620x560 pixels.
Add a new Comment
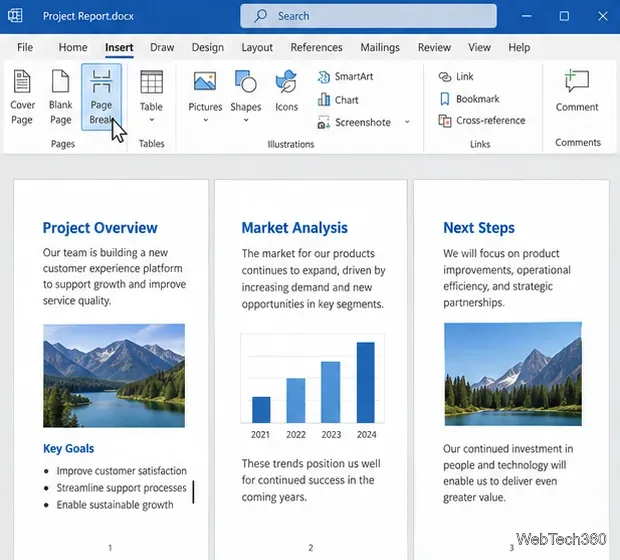(577, 91)
